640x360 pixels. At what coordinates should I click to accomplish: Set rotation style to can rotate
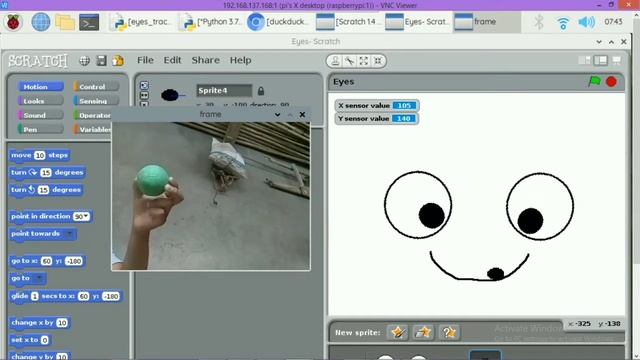coord(144,85)
